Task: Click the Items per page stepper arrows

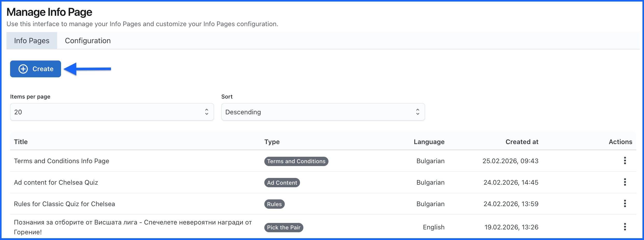Action: pyautogui.click(x=206, y=112)
